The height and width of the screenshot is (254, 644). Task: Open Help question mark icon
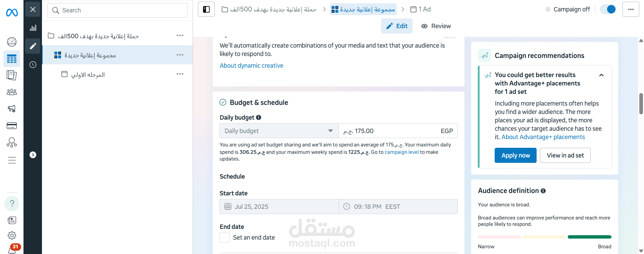(x=12, y=203)
